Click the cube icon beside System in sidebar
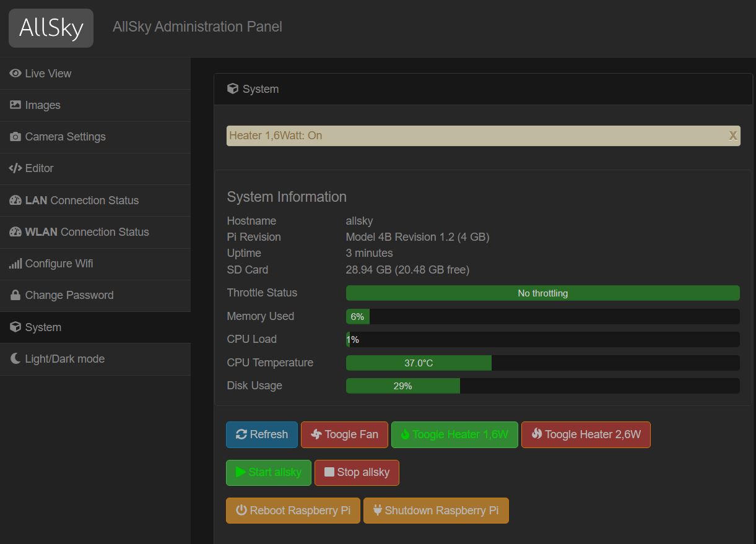This screenshot has width=756, height=544. (x=15, y=327)
